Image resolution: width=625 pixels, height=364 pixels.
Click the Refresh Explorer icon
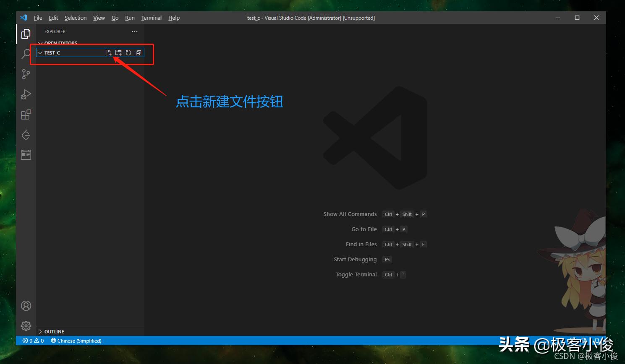(x=128, y=52)
